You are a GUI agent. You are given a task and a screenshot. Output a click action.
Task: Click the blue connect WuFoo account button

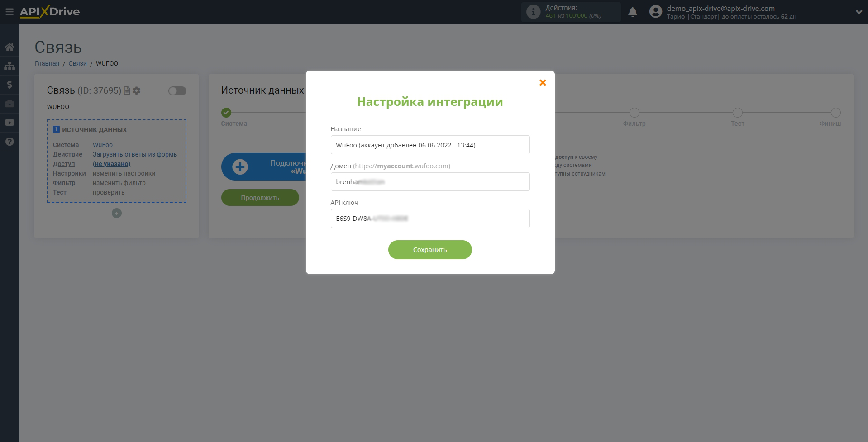click(x=264, y=167)
